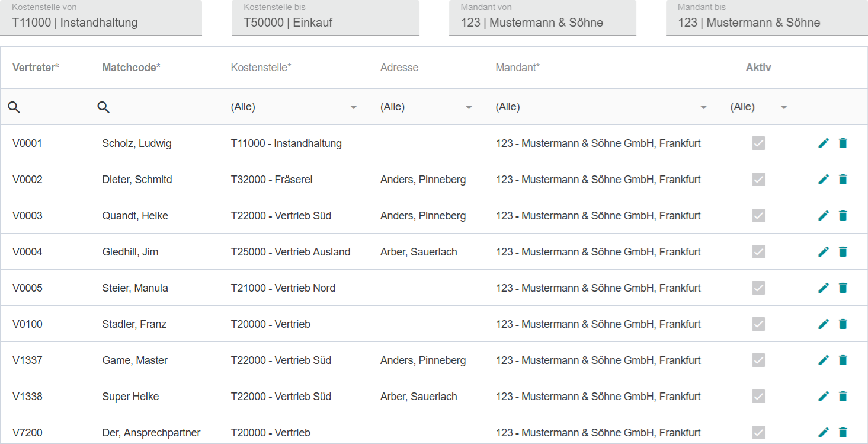
Task: Expand the Mandant filter dropdown
Action: [601, 107]
